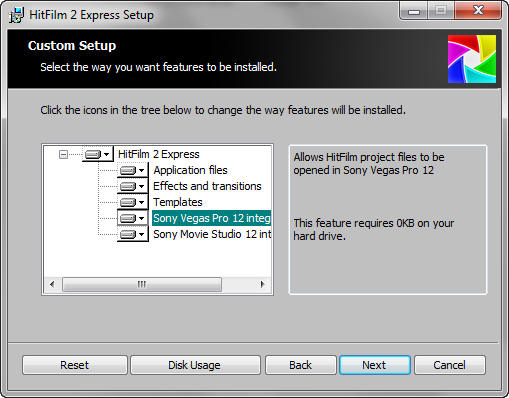Viewport: 509px width, 398px height.
Task: Select the Sony Movie Studio 12 item
Action: click(212, 234)
